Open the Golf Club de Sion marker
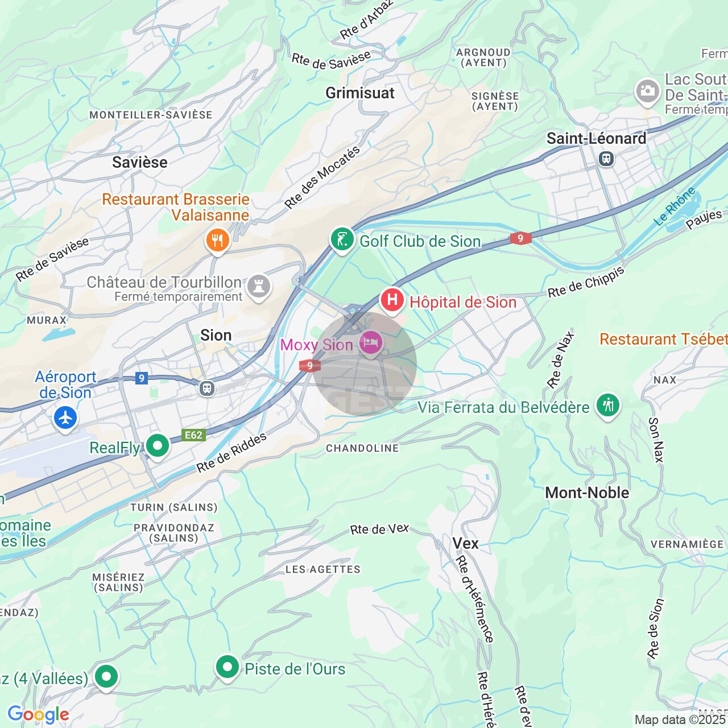728x728 pixels. 342,240
